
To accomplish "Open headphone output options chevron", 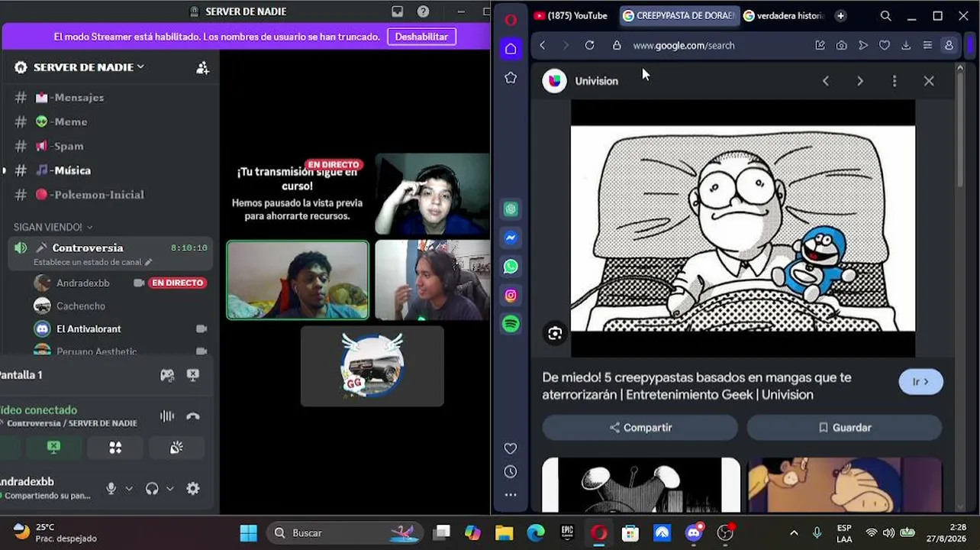I will [x=170, y=488].
